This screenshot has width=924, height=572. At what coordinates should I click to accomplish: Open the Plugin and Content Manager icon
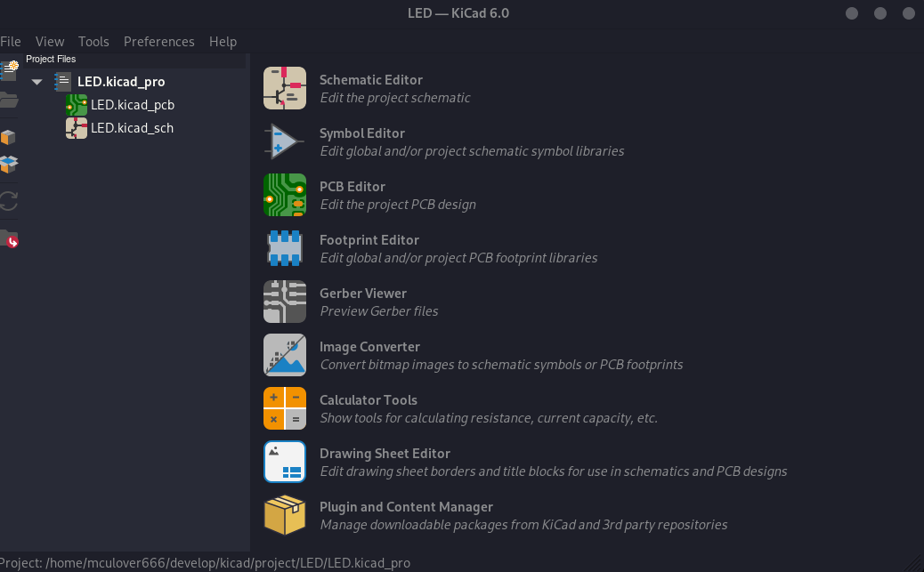click(x=285, y=515)
